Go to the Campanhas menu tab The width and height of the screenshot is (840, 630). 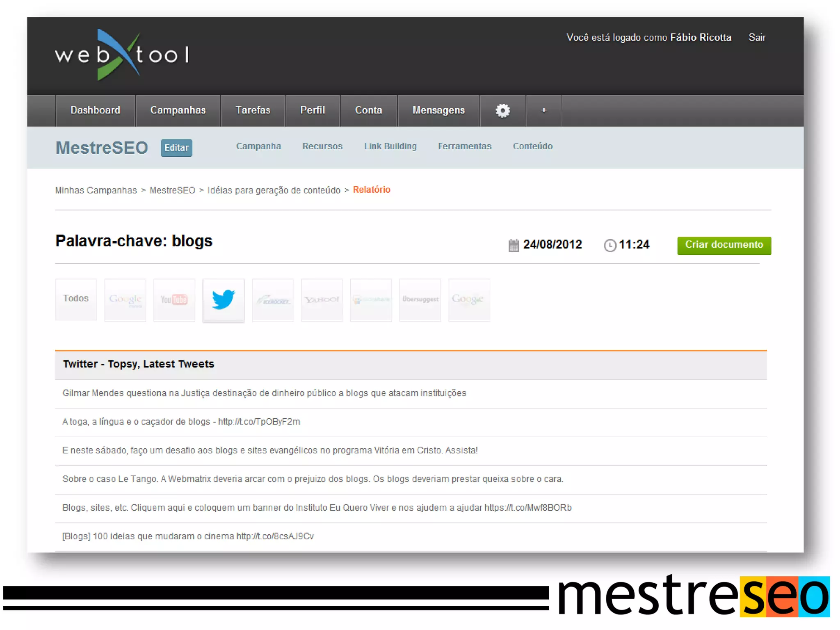point(178,110)
